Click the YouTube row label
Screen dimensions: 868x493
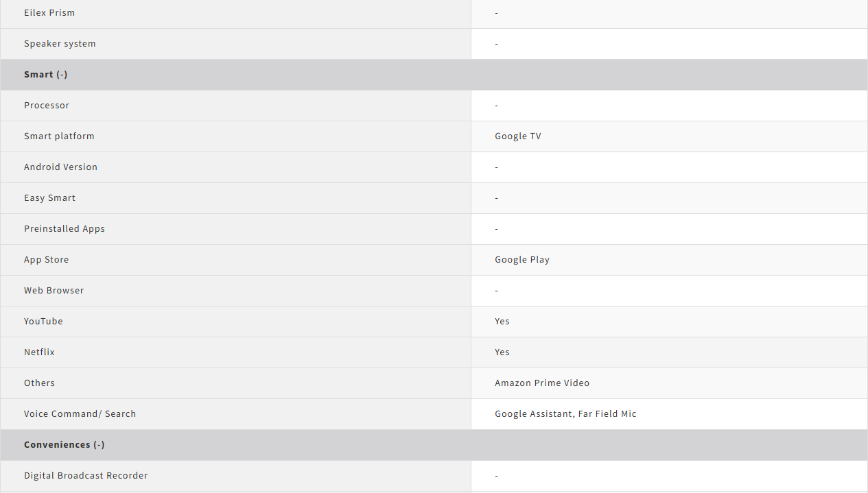pyautogui.click(x=43, y=322)
